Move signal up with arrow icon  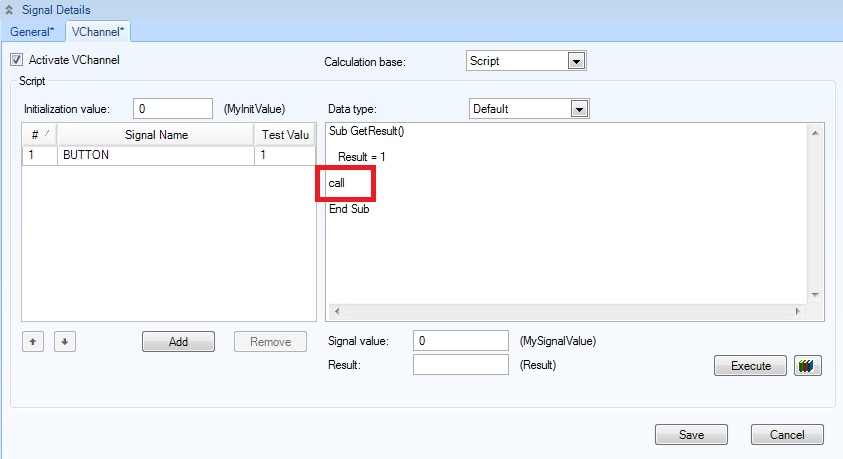[33, 342]
